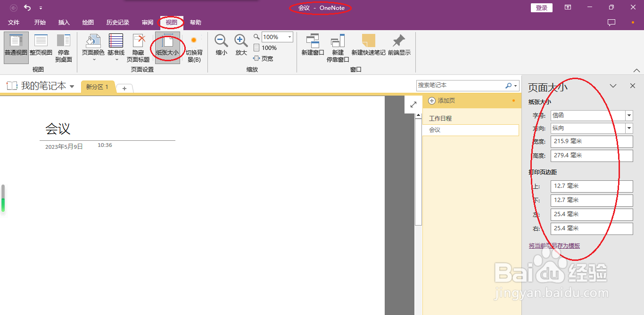Hide the page title (隐藏页面标题)

point(138,48)
